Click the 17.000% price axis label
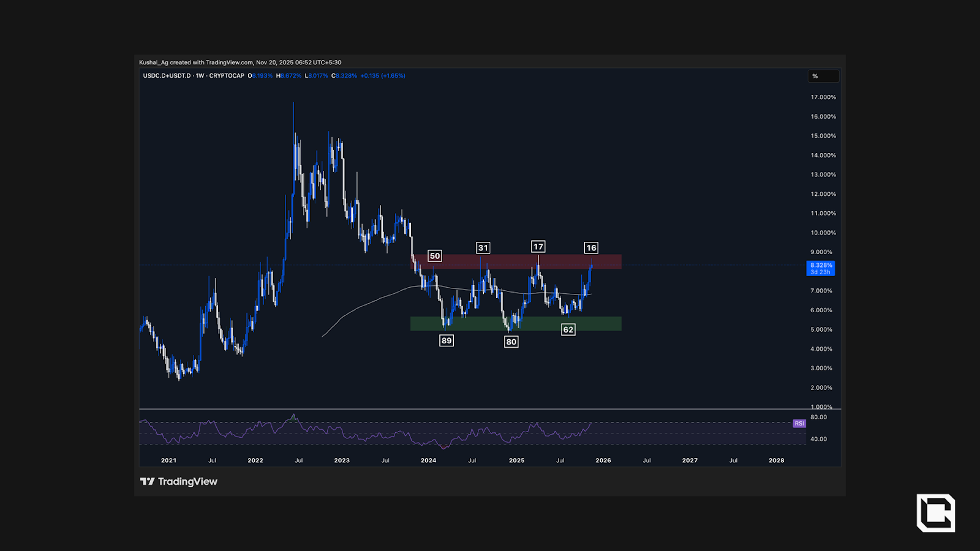 tap(823, 97)
